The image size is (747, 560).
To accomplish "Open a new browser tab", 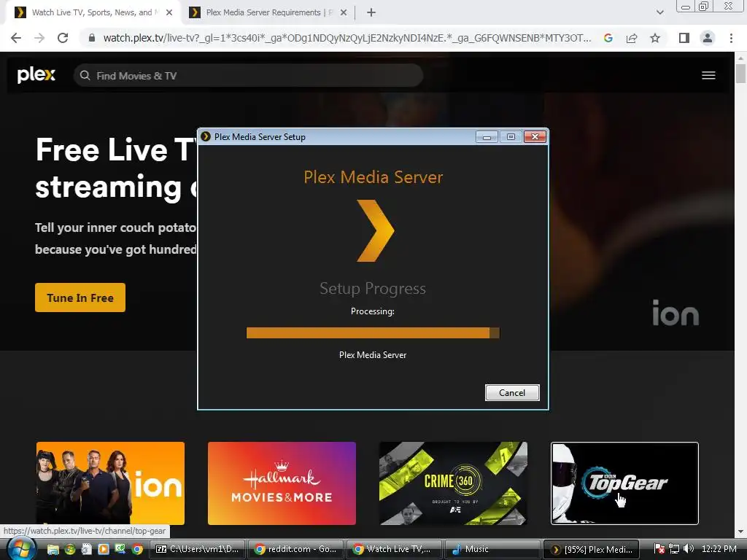I will pyautogui.click(x=371, y=12).
